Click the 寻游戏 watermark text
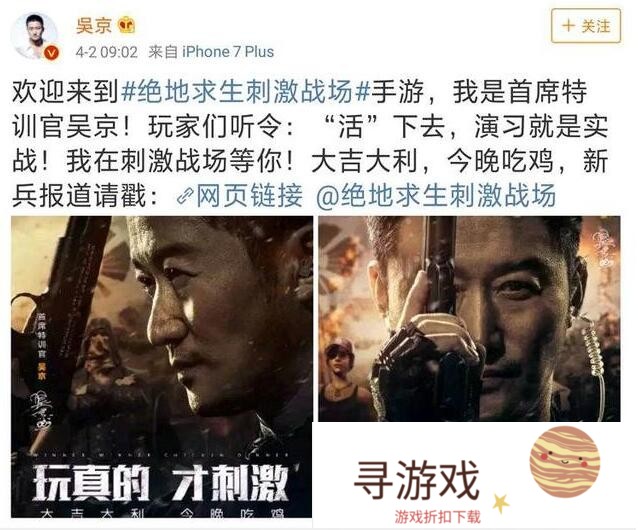The width and height of the screenshot is (638, 530). click(416, 480)
